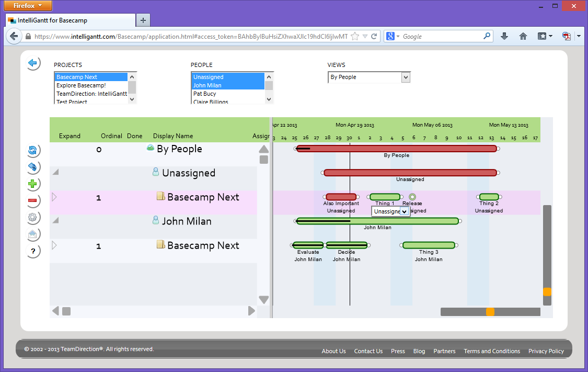Click folder icon of Basecamp Next under John Milan
588x372 pixels.
[x=161, y=244]
